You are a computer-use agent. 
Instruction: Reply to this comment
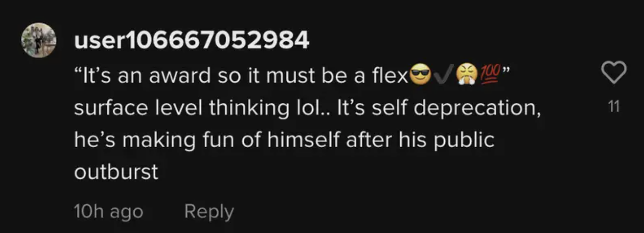click(209, 211)
